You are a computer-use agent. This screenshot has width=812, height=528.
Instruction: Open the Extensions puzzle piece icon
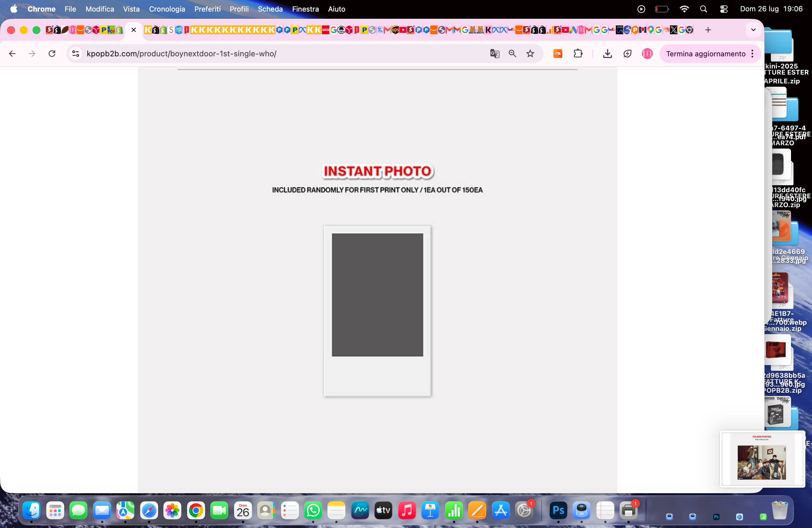tap(578, 54)
